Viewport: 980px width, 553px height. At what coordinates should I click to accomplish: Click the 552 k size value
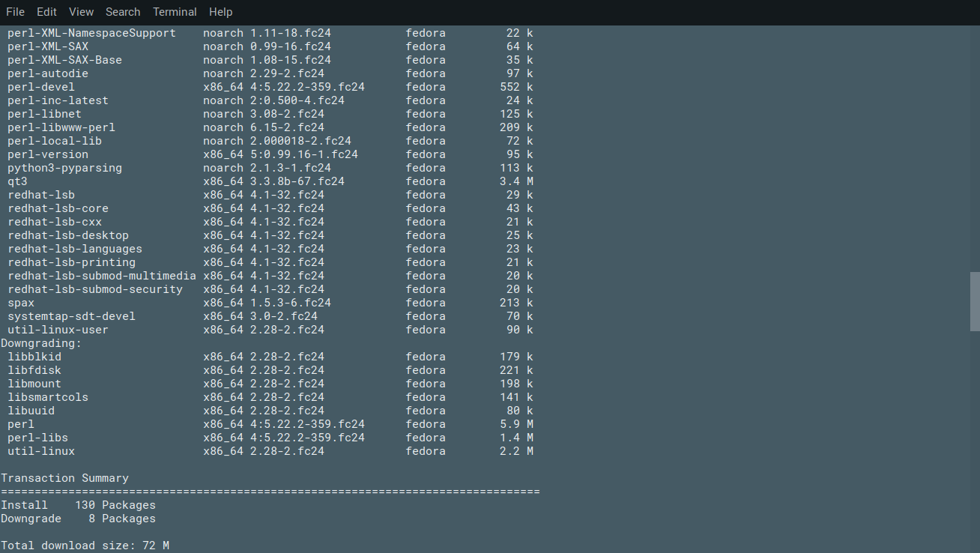click(x=516, y=87)
